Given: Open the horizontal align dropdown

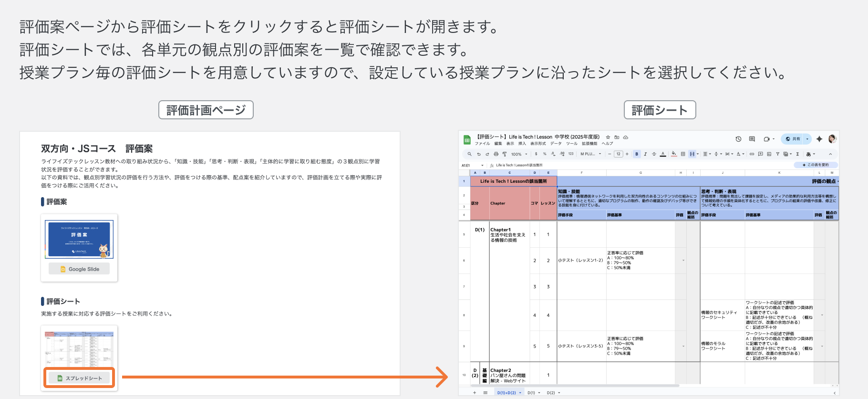Looking at the screenshot, I should click(707, 154).
